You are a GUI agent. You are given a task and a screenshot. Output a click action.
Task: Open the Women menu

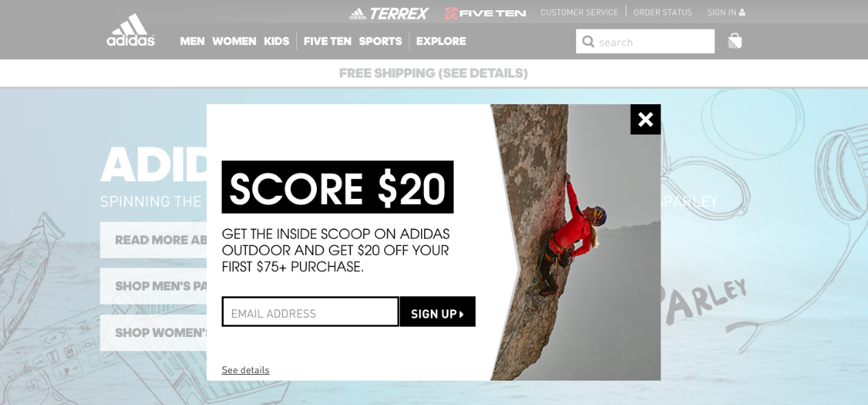(234, 41)
